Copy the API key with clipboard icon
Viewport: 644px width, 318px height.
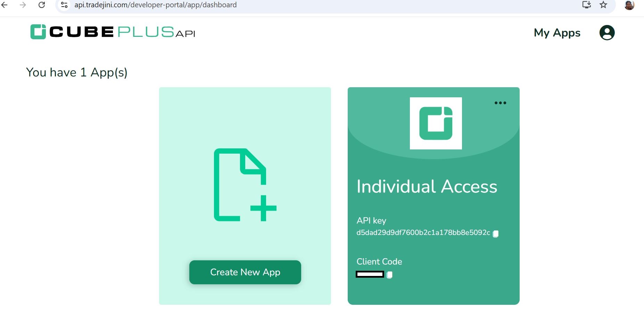(496, 234)
